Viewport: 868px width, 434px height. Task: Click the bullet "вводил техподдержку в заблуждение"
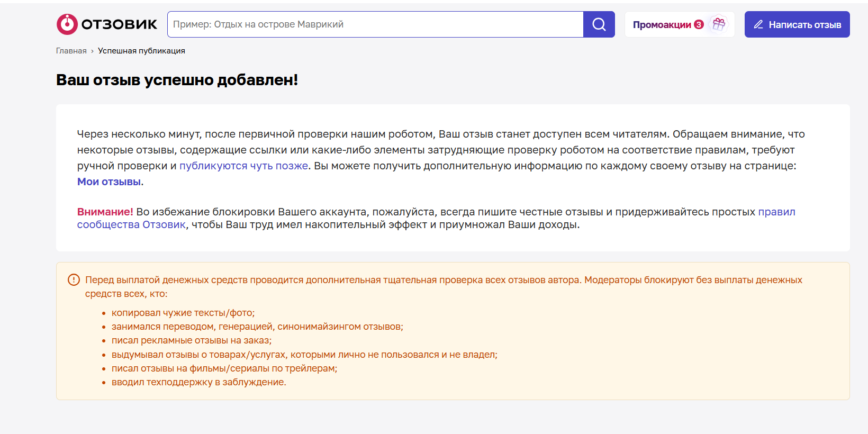(x=198, y=382)
